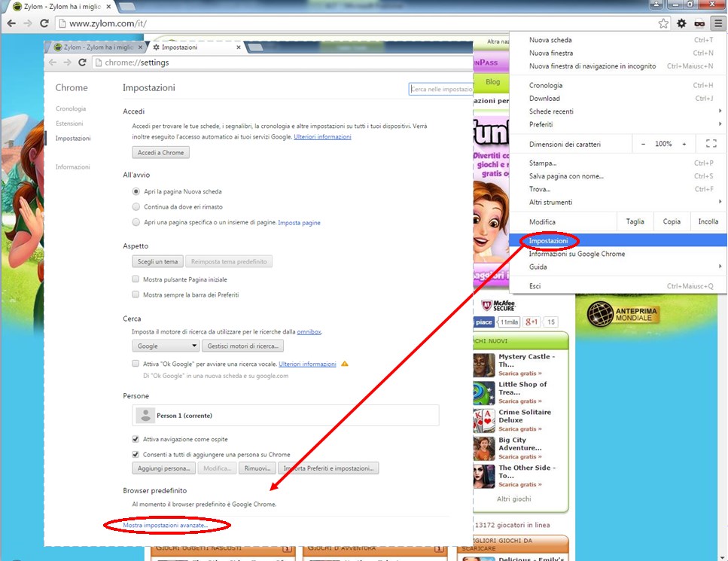Open the Google search engine dropdown
This screenshot has width=728, height=561.
tap(166, 346)
